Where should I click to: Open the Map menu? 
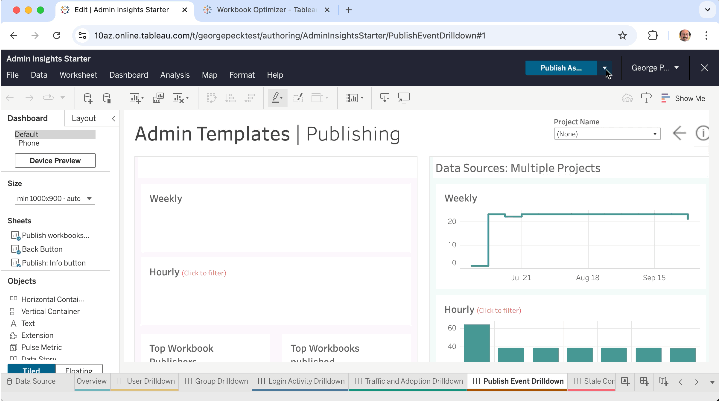(x=209, y=75)
